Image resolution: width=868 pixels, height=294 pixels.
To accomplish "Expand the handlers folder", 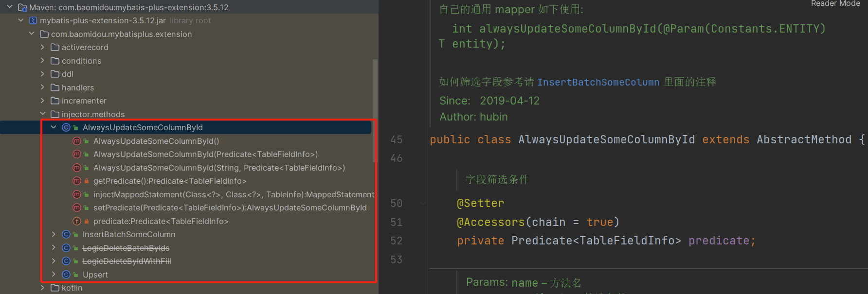I will coord(42,87).
